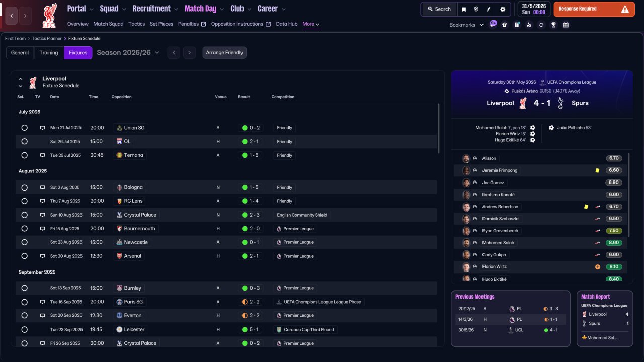
Task: Click the 31/5/2026 date and time box
Action: (533, 9)
